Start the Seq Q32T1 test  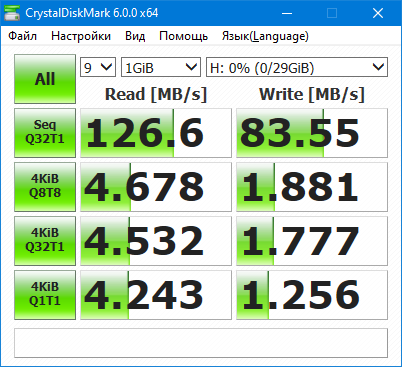click(45, 133)
